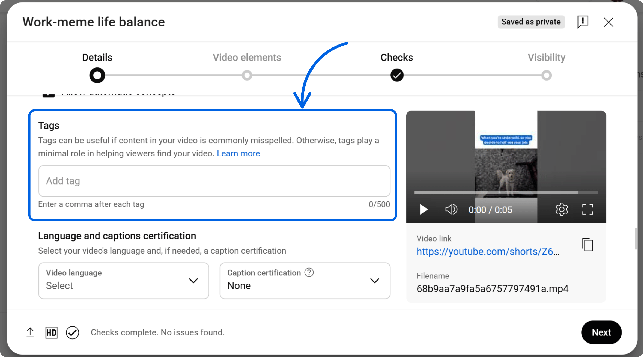Click the Next button
This screenshot has width=644, height=357.
tap(601, 332)
